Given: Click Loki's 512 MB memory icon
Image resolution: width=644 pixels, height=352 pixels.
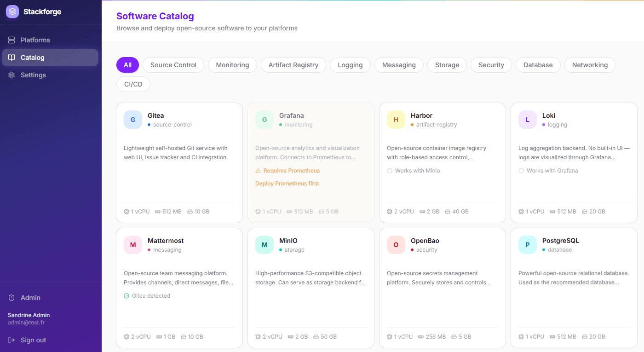Looking at the screenshot, I should [x=552, y=212].
